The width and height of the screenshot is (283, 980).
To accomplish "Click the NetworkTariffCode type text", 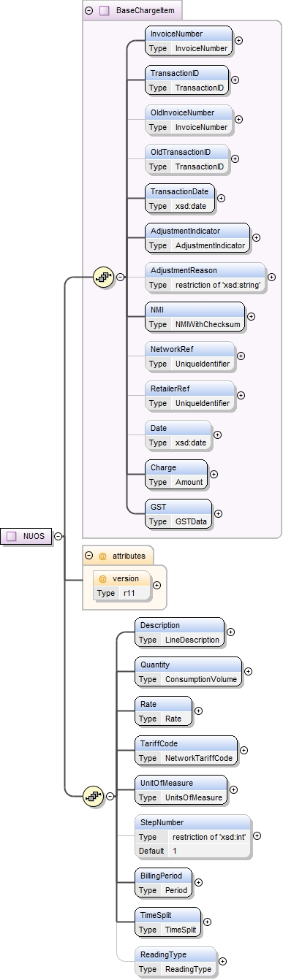I will click(x=200, y=758).
